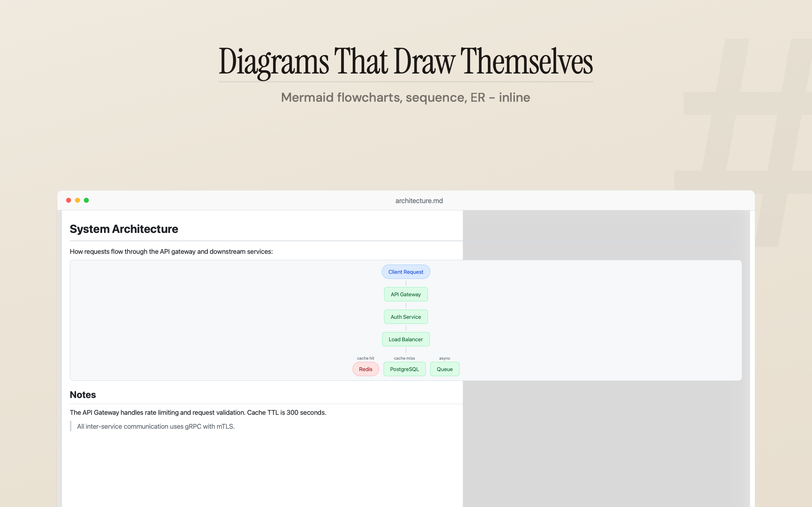Click the yellow minimize window button
This screenshot has width=812, height=507.
(77, 200)
